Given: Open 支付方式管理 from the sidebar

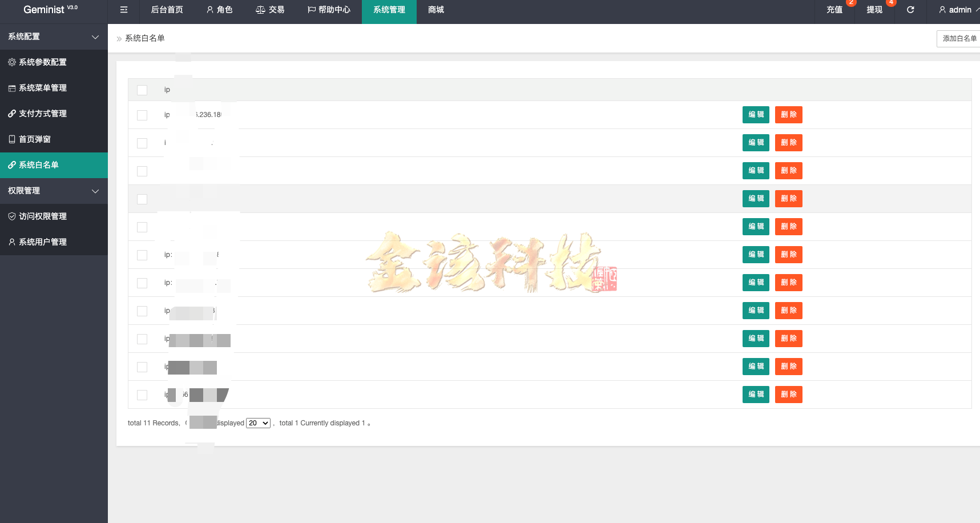Looking at the screenshot, I should coord(12,114).
